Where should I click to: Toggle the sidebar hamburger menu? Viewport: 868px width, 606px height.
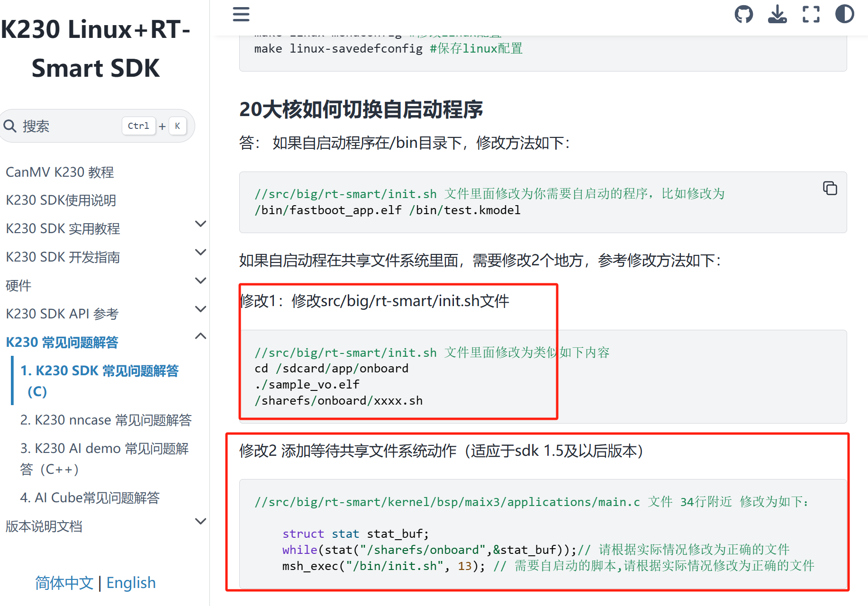point(241,14)
